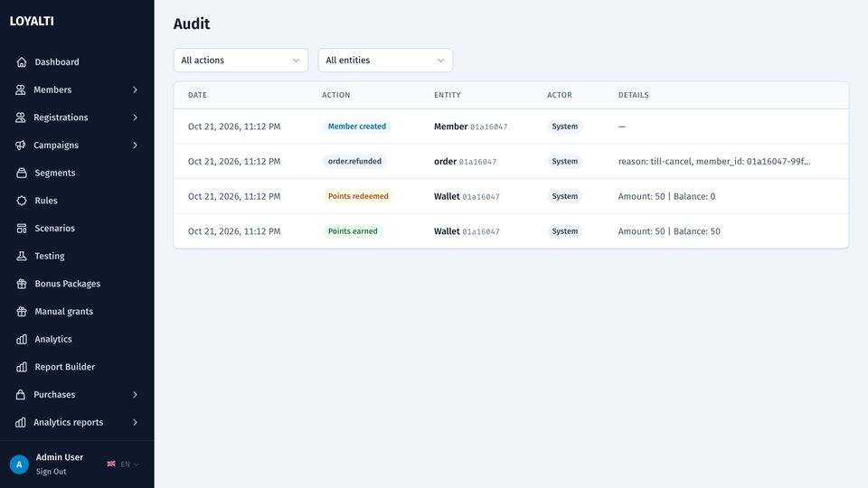Screen dimensions: 868x488
Task: Click the ACTOR column header
Action: coord(560,95)
